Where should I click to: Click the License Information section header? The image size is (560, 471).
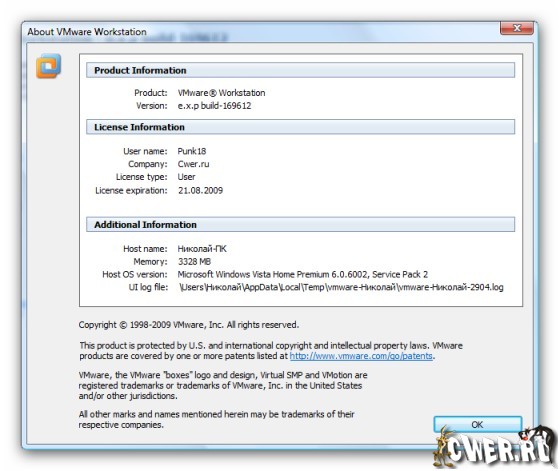click(x=300, y=127)
